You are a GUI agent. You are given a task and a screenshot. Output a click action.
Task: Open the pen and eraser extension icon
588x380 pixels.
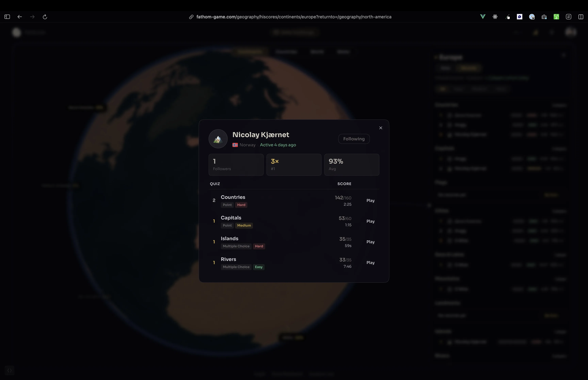click(508, 17)
